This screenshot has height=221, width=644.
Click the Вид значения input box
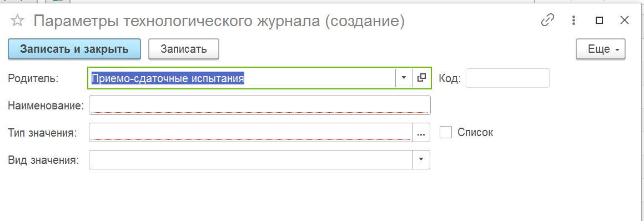[251, 160]
